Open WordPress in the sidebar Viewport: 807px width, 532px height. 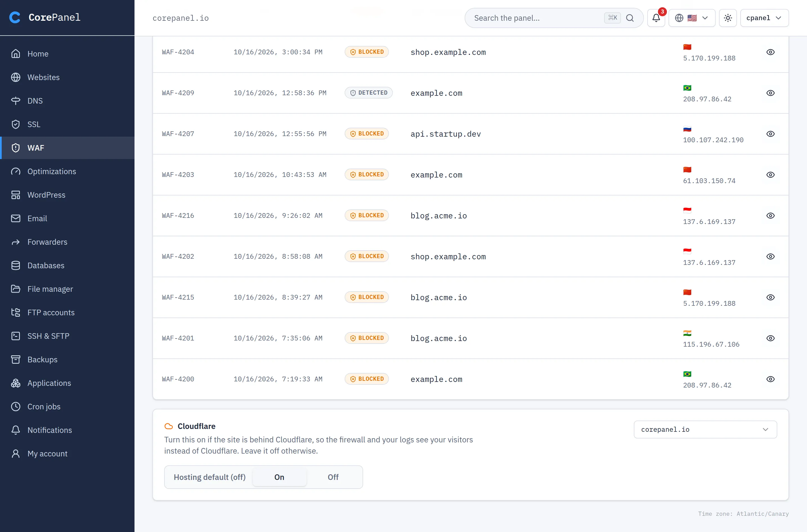[x=67, y=195]
